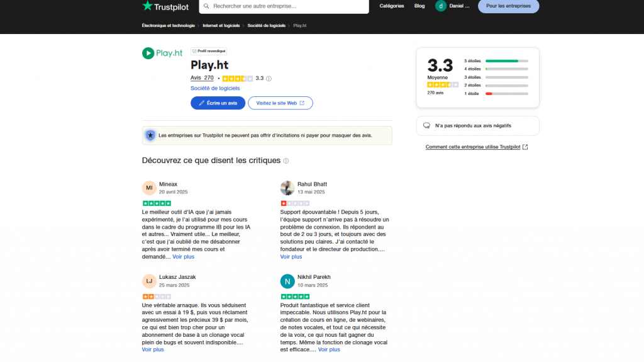This screenshot has height=362, width=644.
Task: Expand Voir plus on Nikhil Parekh review
Action: pyautogui.click(x=329, y=349)
